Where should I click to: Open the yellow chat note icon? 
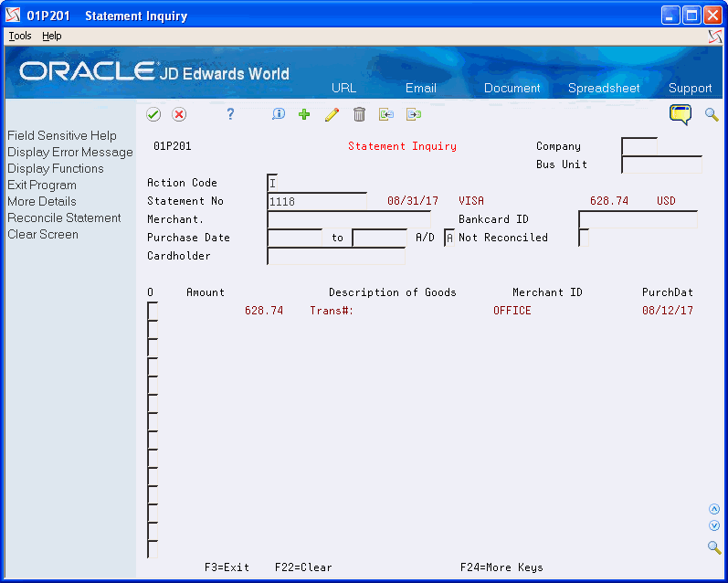tap(681, 114)
